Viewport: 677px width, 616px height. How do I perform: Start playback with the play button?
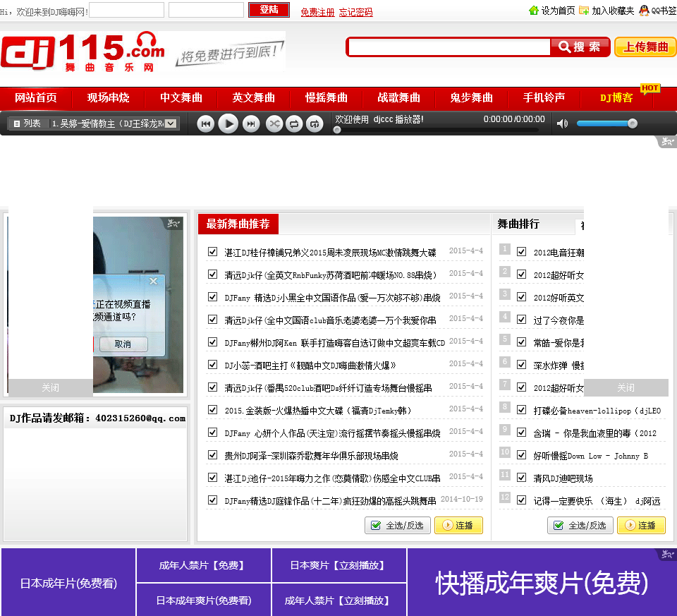point(228,124)
